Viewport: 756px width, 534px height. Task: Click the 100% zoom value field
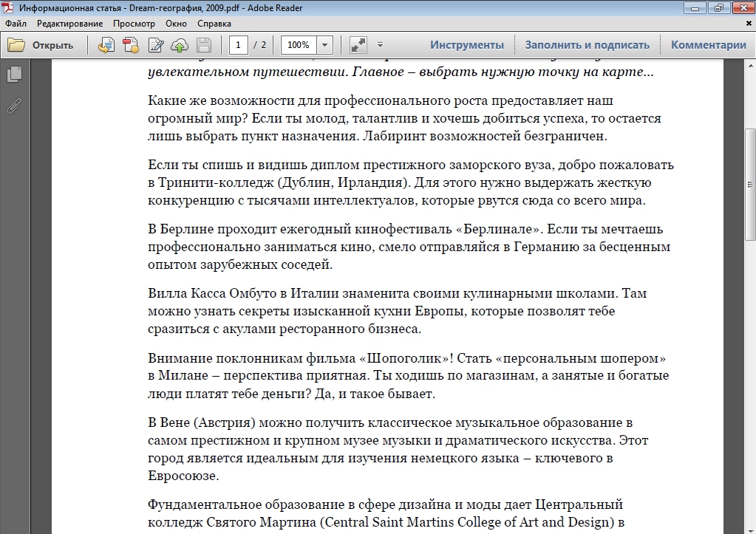[299, 45]
